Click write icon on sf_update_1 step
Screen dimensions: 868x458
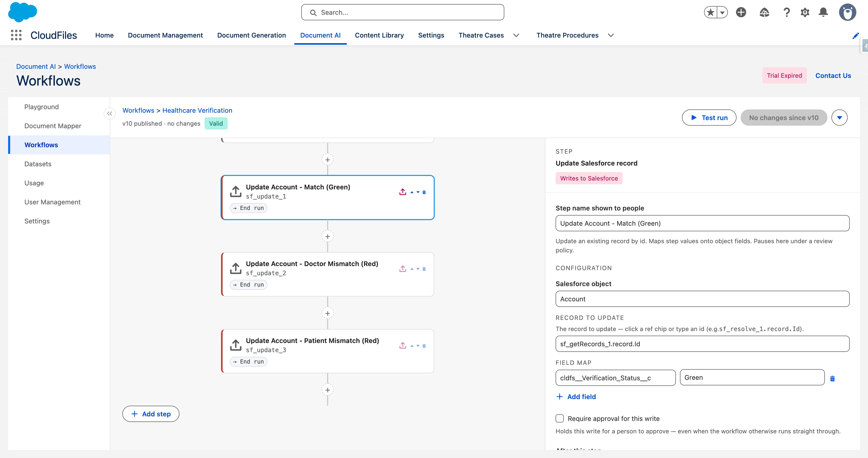403,192
